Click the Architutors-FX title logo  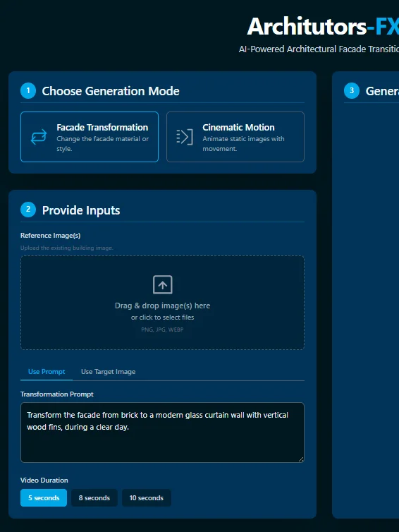tap(323, 27)
